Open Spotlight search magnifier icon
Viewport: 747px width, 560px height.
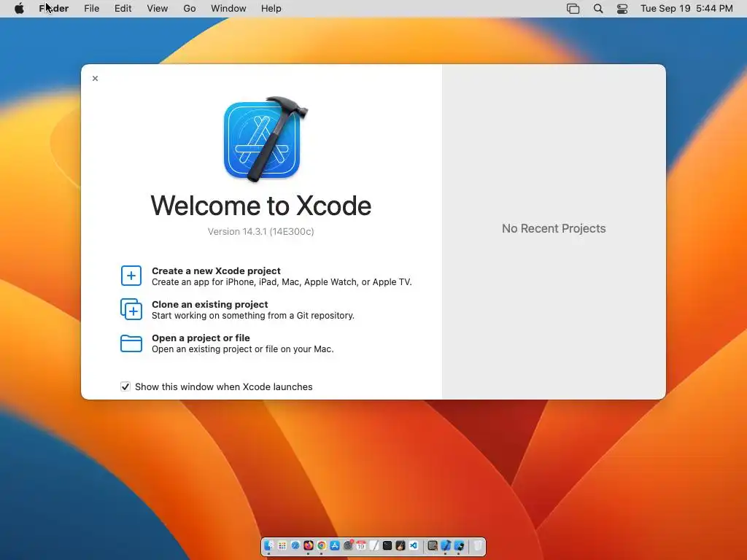click(x=598, y=9)
